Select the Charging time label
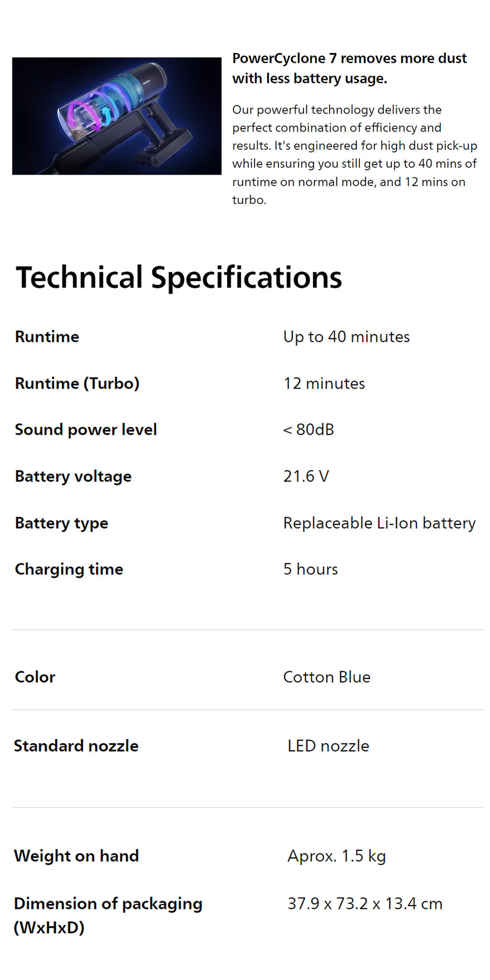The image size is (490, 980). coord(69,569)
